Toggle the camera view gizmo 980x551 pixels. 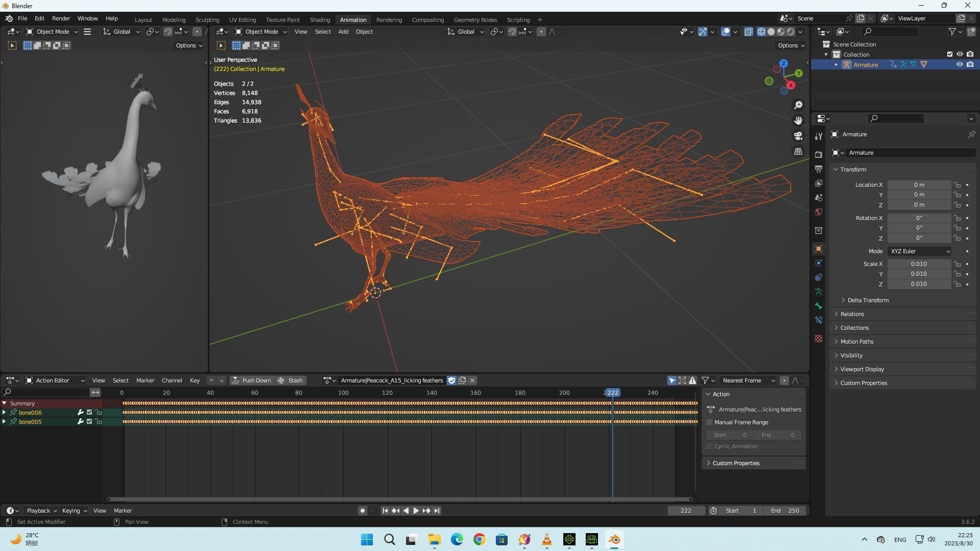798,136
